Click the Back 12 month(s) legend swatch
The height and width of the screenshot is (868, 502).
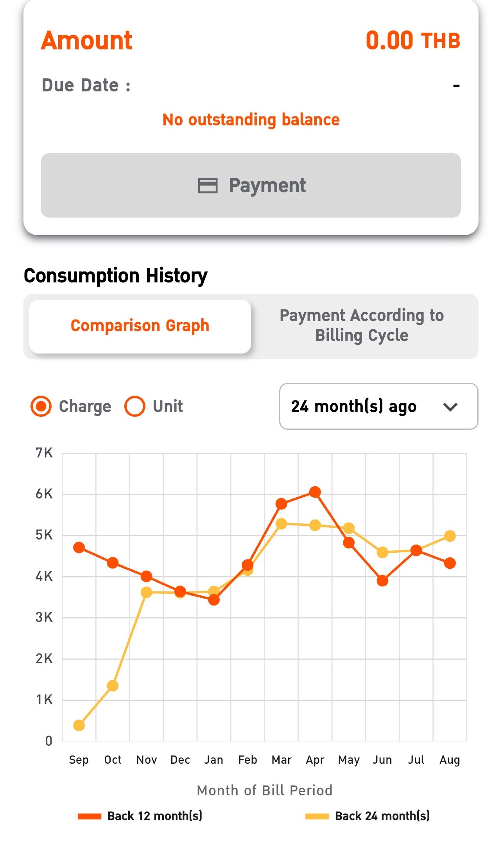click(x=90, y=816)
